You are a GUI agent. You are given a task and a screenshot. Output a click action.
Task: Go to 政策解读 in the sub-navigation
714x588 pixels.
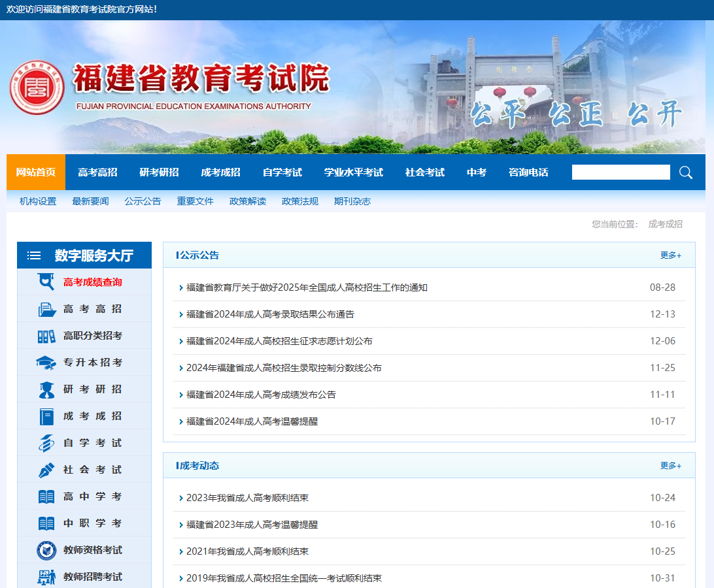(247, 201)
